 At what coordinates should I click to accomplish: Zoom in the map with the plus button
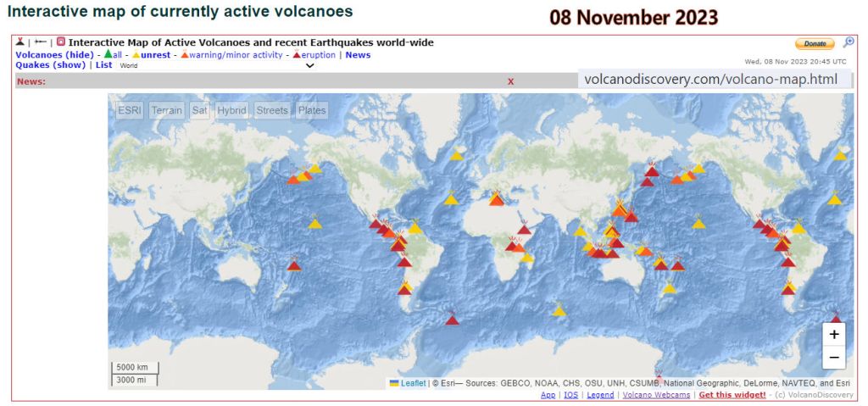[834, 335]
